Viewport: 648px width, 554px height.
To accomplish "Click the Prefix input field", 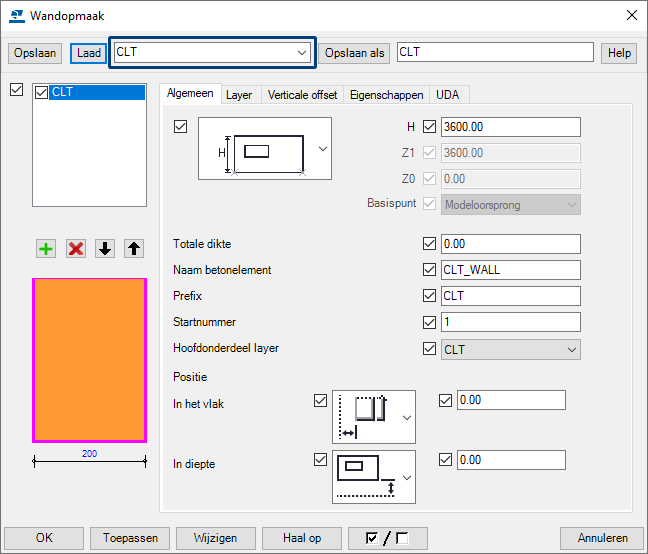I will (x=510, y=296).
